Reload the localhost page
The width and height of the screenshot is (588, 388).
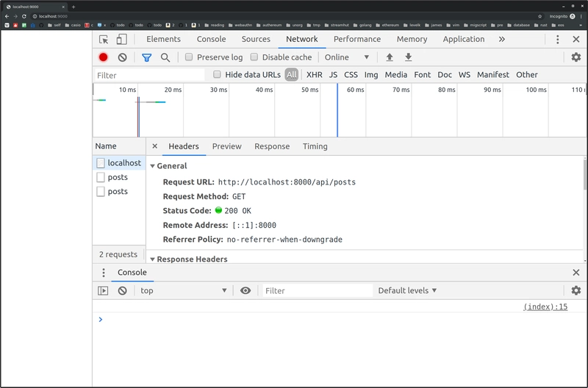pos(24,16)
